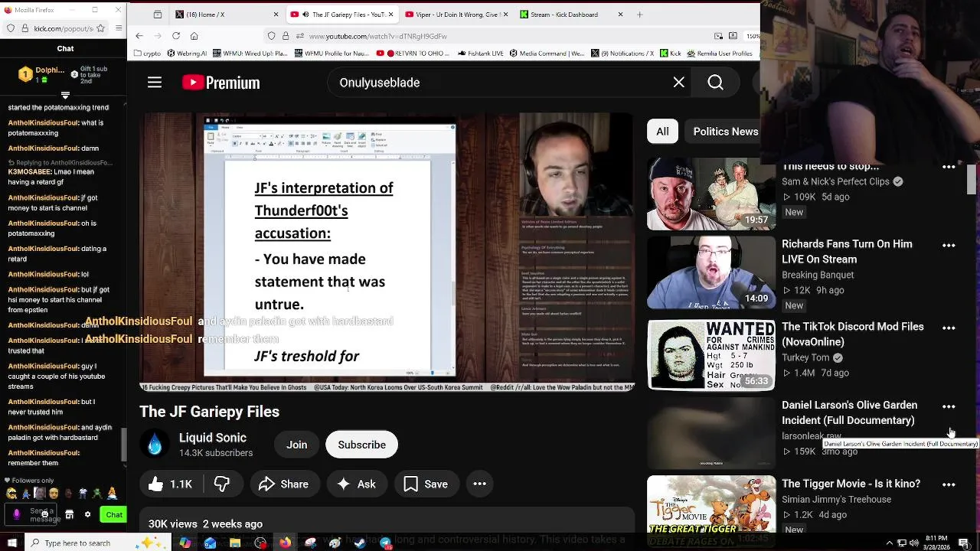Image resolution: width=980 pixels, height=551 pixels.
Task: Open the Webring.AI bookmark
Action: pos(186,54)
